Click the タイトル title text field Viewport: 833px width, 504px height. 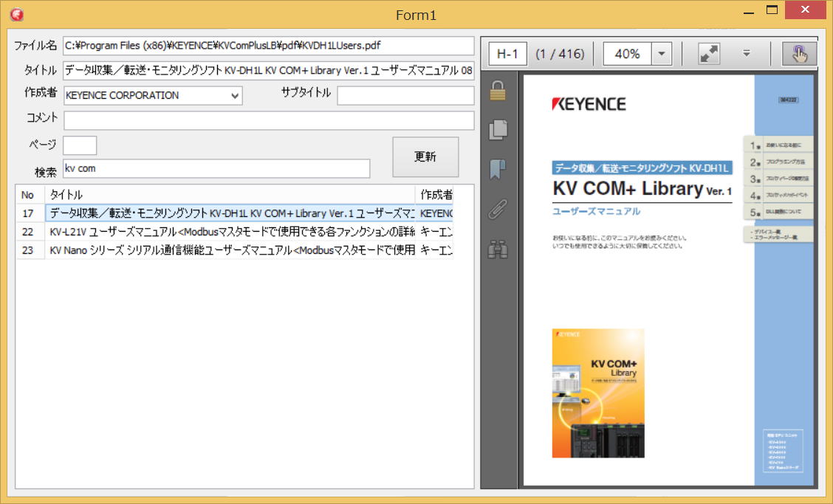click(x=268, y=71)
